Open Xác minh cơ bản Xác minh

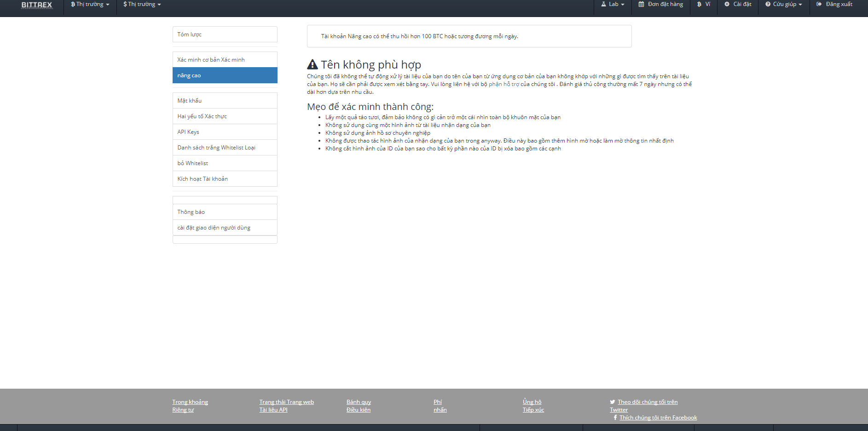pos(225,60)
